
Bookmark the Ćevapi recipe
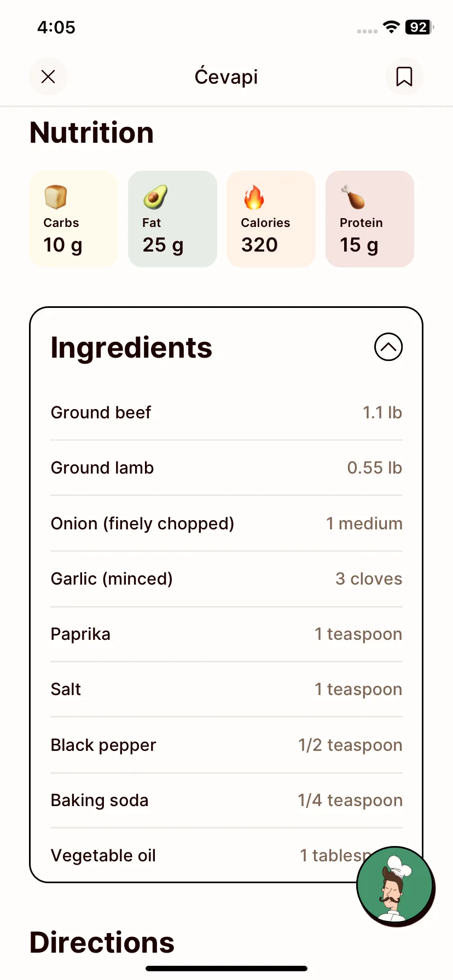coord(404,77)
